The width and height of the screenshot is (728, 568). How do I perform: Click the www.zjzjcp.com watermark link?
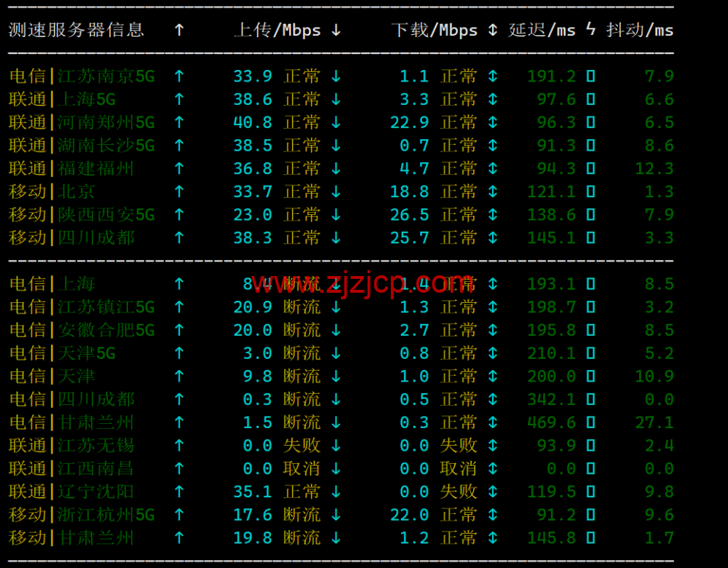(362, 283)
